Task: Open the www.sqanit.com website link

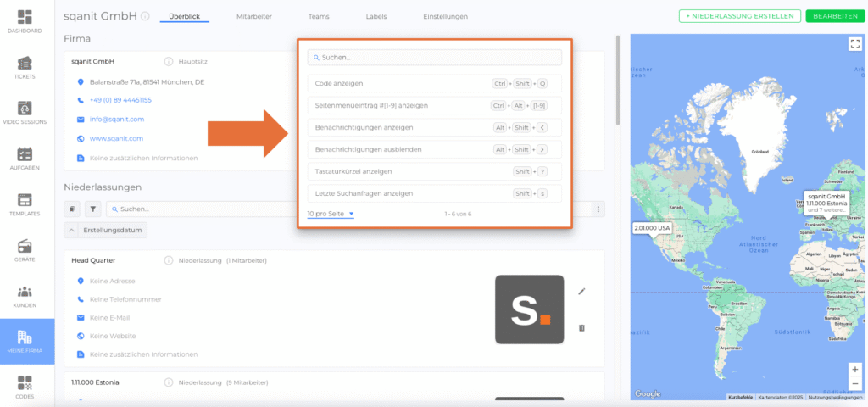Action: pos(116,138)
